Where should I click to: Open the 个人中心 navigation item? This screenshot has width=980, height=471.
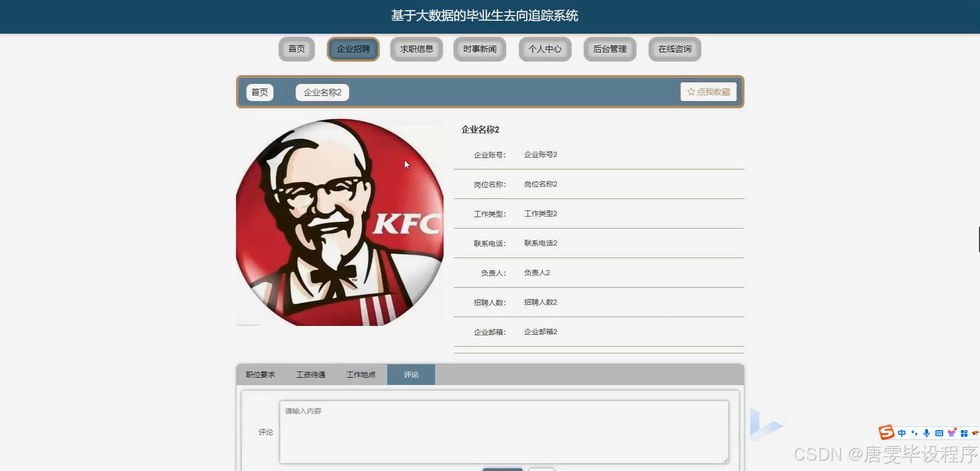click(545, 49)
